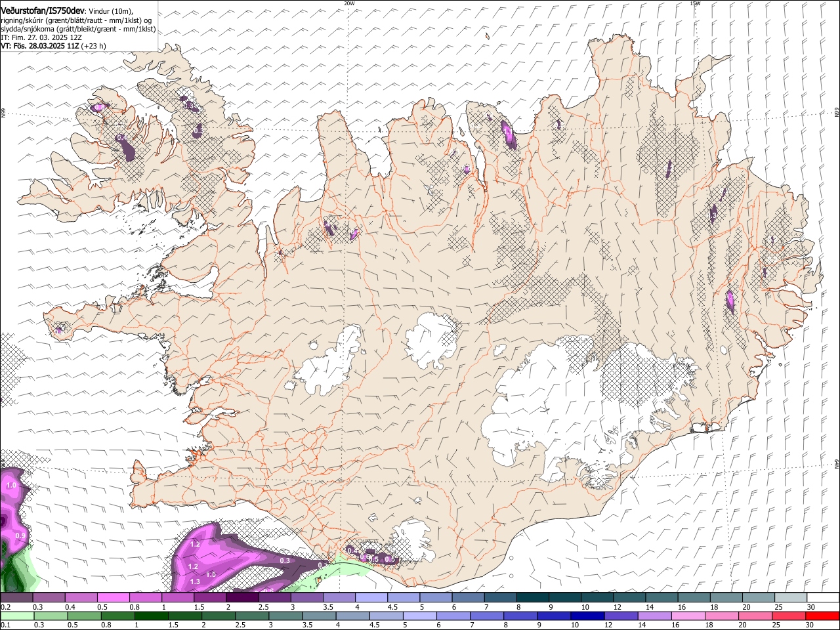Pick the deep blue lower swatch labeled 10
The width and height of the screenshot is (840, 630).
[x=588, y=616]
